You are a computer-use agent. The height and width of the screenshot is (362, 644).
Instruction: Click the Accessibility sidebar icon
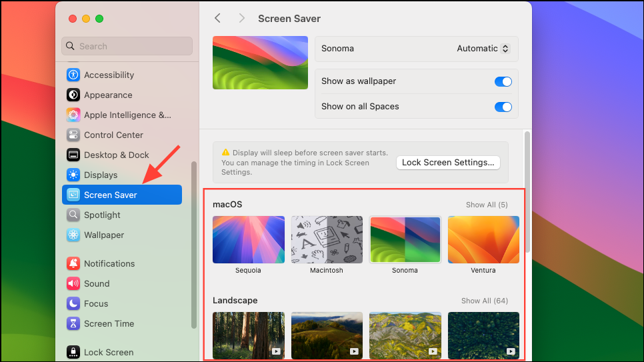[73, 75]
